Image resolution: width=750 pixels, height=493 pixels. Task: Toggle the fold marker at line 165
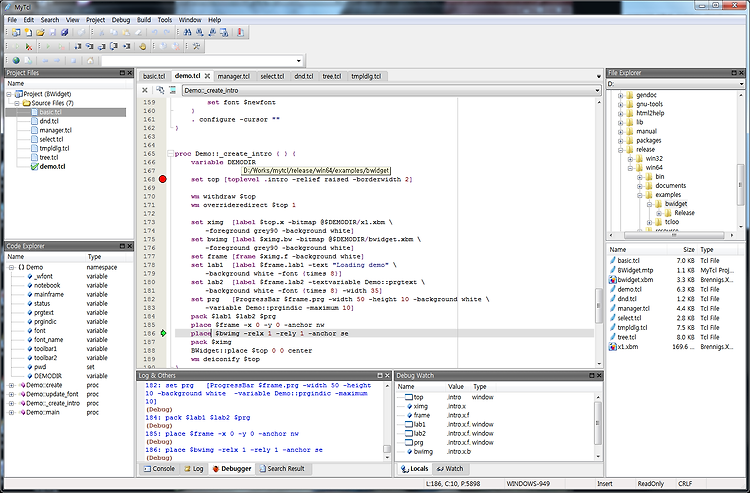coord(170,154)
